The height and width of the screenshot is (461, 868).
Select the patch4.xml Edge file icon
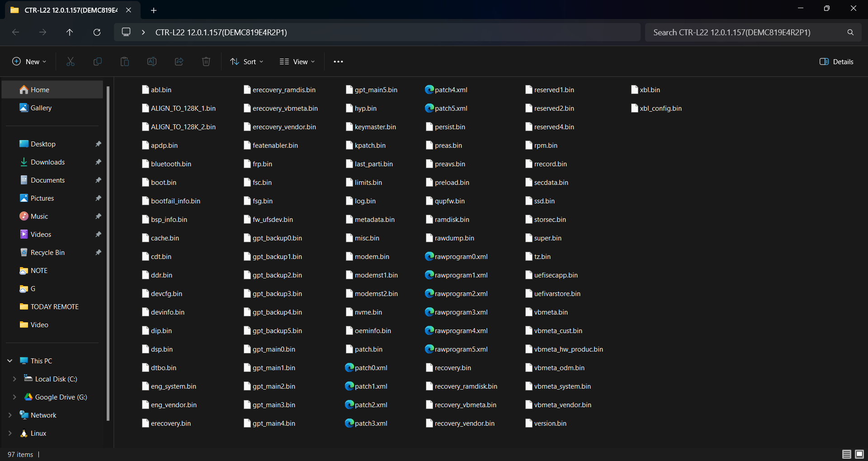click(x=429, y=89)
